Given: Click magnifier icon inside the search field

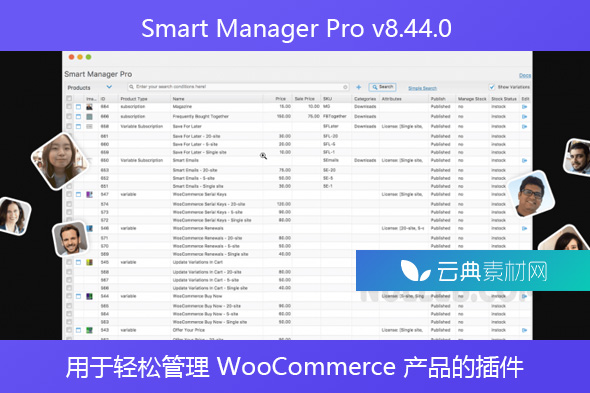Looking at the screenshot, I should (x=131, y=87).
